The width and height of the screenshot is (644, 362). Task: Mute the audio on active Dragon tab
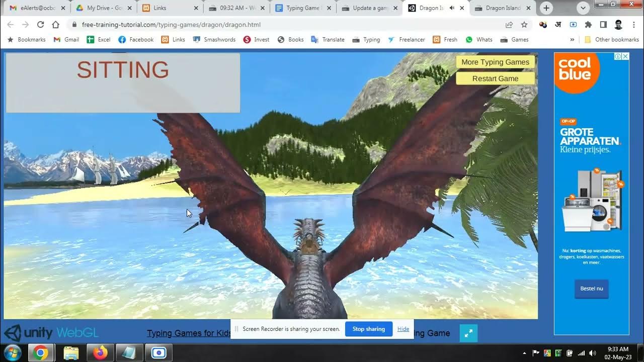pyautogui.click(x=452, y=8)
